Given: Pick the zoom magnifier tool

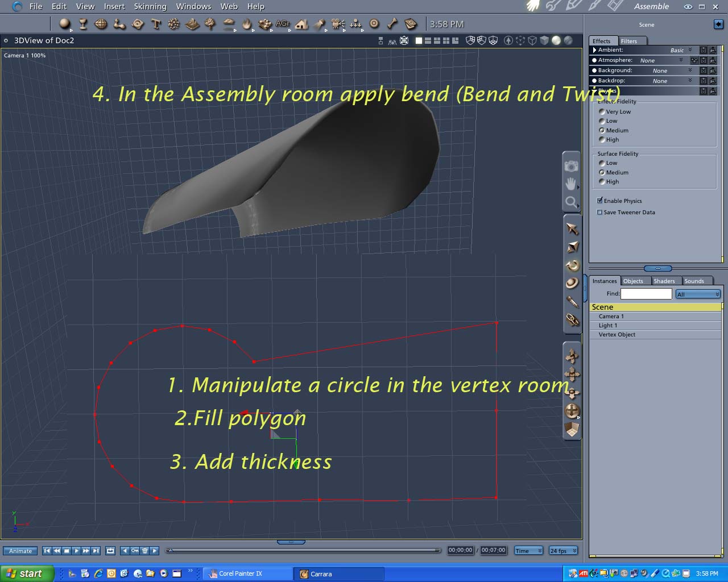Looking at the screenshot, I should (x=571, y=202).
